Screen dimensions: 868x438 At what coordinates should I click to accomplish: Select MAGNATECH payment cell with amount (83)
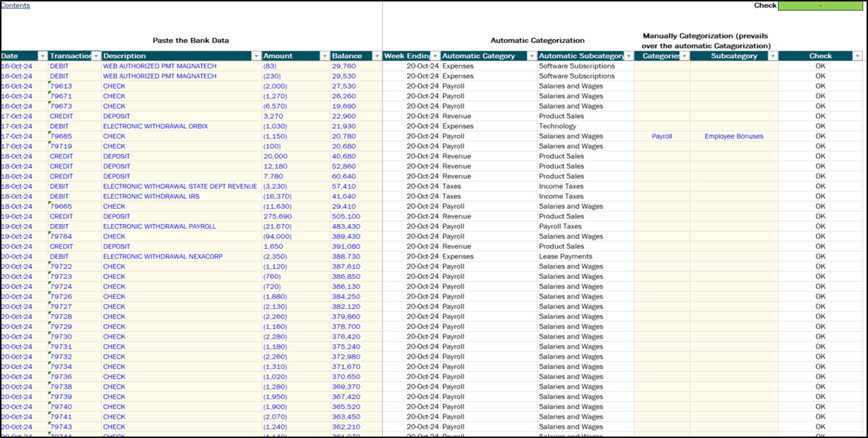tap(180, 66)
